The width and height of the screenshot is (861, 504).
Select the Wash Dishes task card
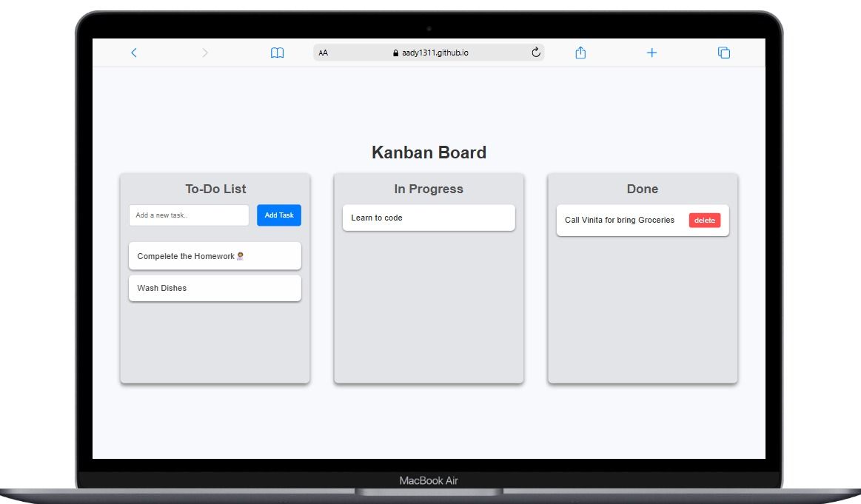pos(215,288)
